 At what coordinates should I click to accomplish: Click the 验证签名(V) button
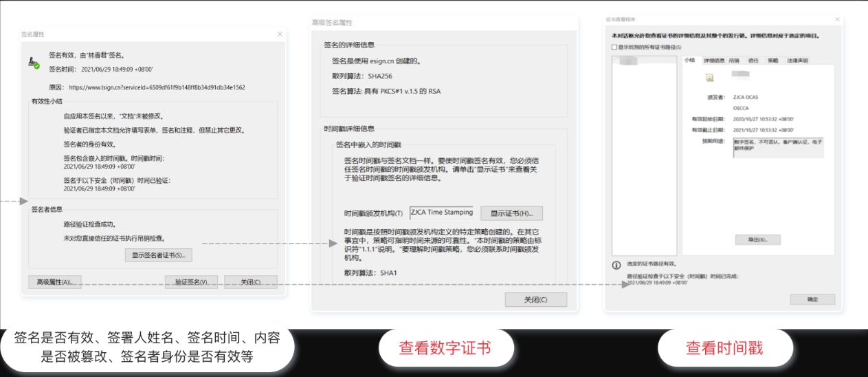point(192,282)
